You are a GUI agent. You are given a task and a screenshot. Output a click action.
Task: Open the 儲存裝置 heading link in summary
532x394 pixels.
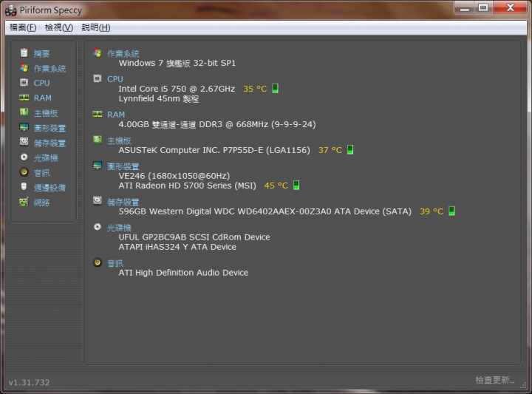click(x=123, y=202)
